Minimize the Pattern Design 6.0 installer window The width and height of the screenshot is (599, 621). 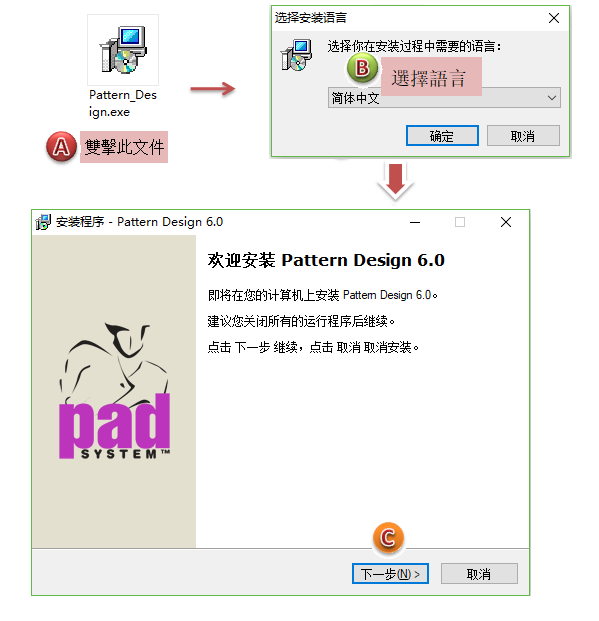click(415, 222)
